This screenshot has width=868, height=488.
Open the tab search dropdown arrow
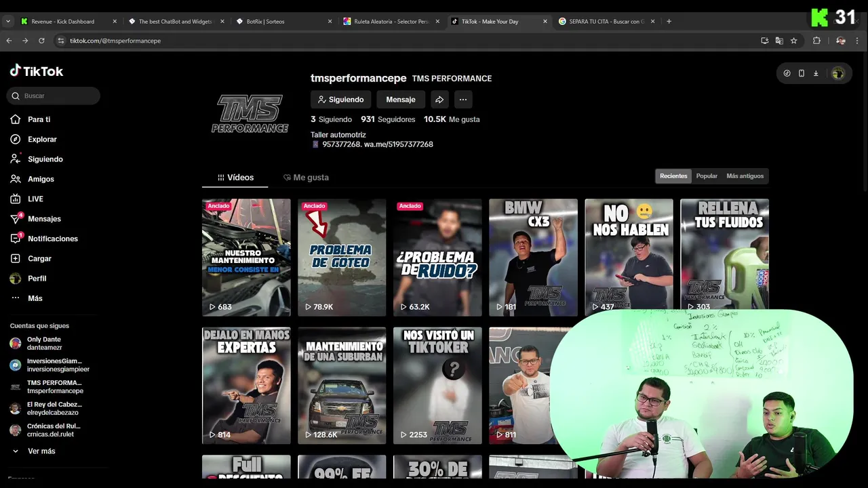(x=8, y=21)
